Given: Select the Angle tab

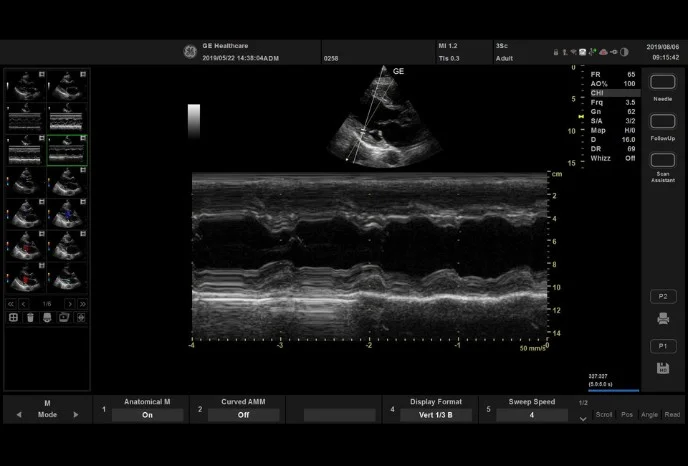Looking at the screenshot, I should click(x=650, y=414).
